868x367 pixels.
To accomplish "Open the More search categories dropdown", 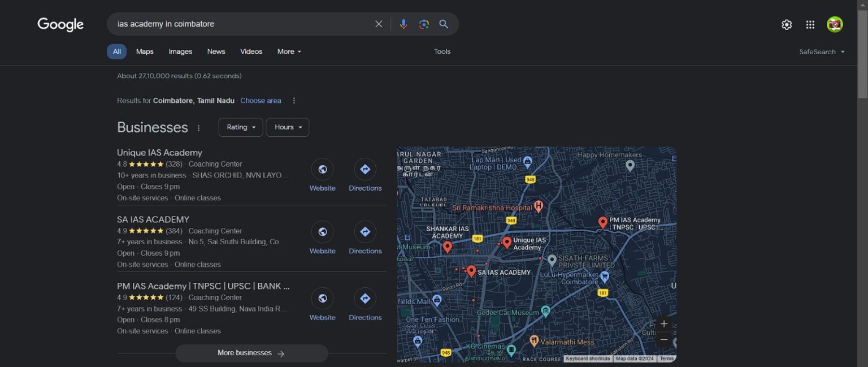I will click(289, 51).
